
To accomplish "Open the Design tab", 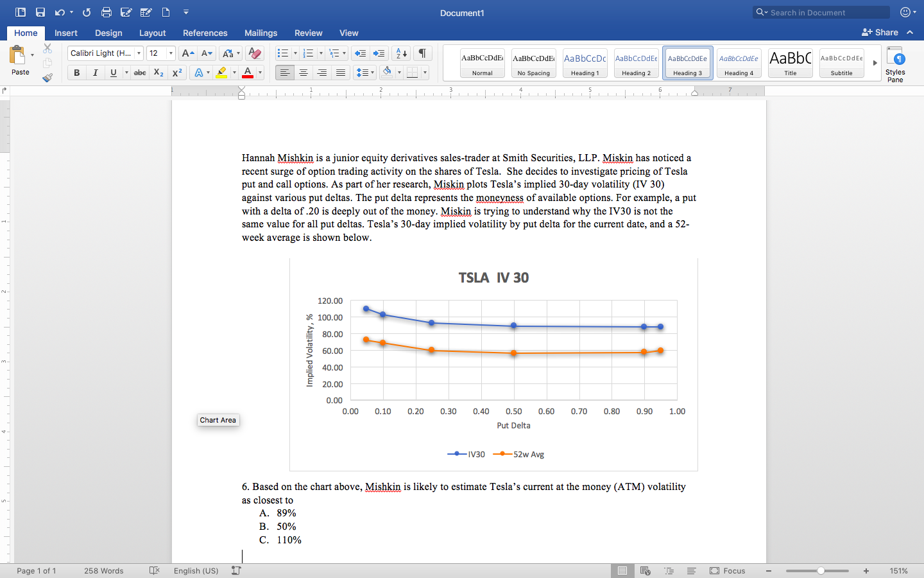I will click(x=108, y=33).
